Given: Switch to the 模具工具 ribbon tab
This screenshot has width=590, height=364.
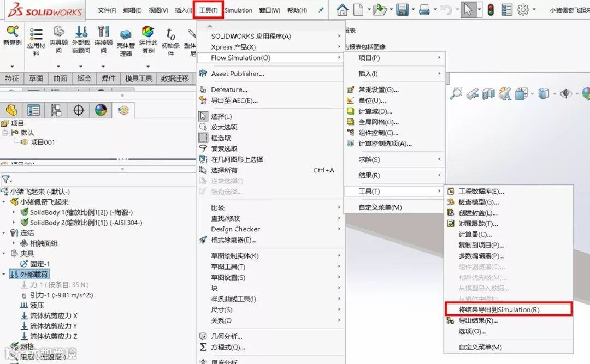Looking at the screenshot, I should pos(138,79).
